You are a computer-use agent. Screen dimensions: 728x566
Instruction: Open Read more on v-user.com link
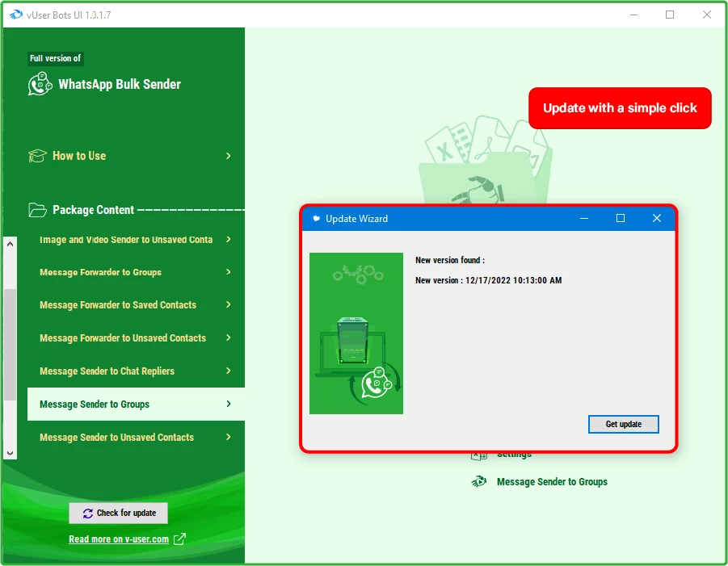click(x=119, y=539)
